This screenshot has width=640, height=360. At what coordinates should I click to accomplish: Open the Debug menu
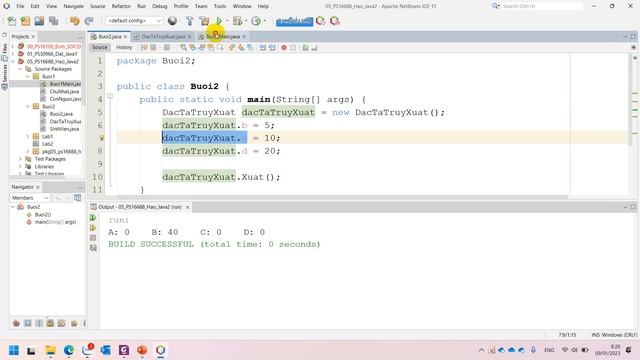[x=160, y=6]
